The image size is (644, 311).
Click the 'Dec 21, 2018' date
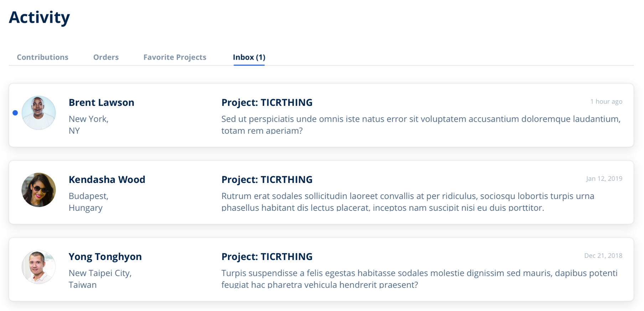coord(603,256)
